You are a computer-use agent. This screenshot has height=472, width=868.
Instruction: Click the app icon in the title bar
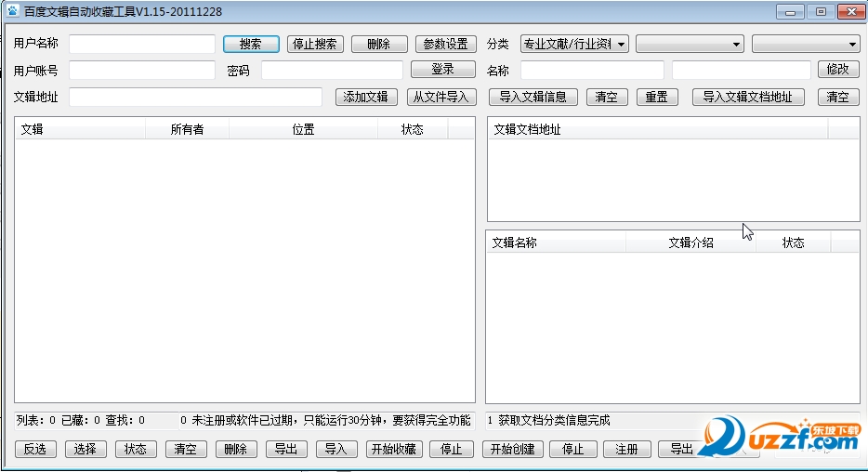click(x=13, y=11)
